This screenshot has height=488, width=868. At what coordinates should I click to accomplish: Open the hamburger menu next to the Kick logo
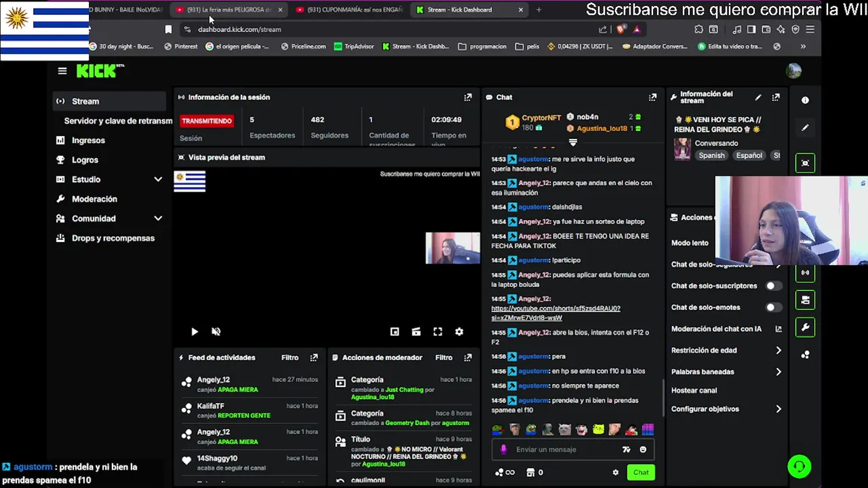(x=62, y=71)
